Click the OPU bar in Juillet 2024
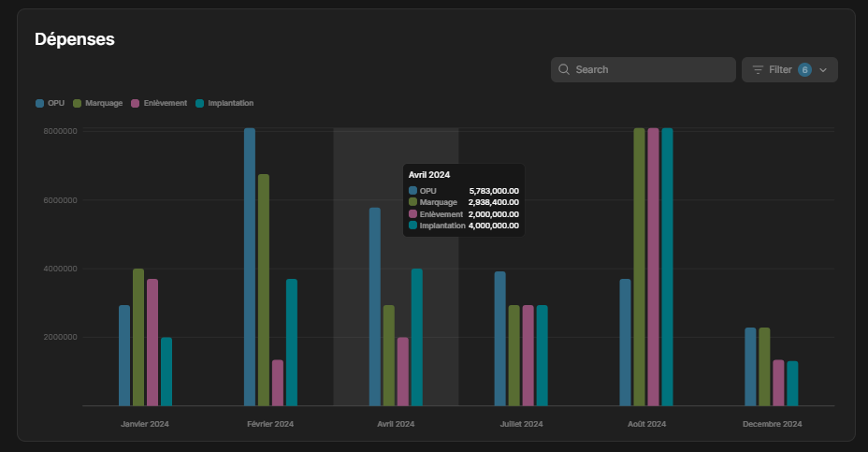868x452 pixels. coord(499,339)
